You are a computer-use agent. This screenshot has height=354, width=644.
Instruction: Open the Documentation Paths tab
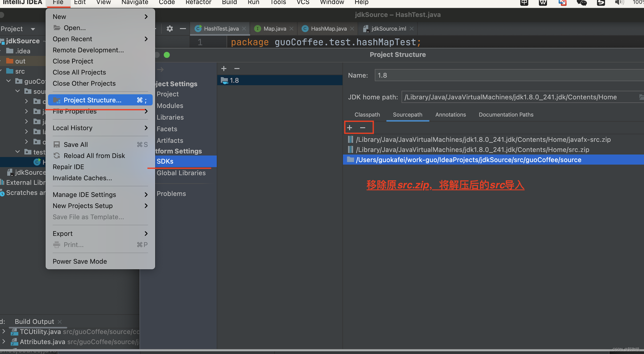click(506, 115)
